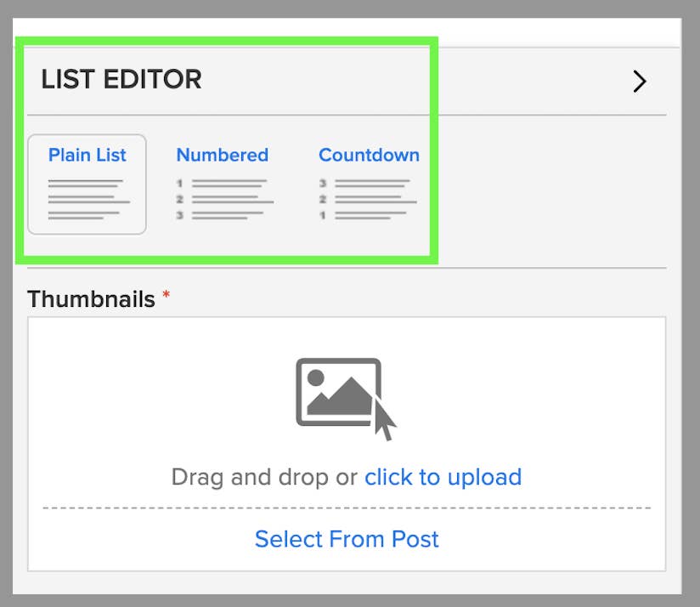Select the Numbered list label
The image size is (700, 607).
point(222,155)
